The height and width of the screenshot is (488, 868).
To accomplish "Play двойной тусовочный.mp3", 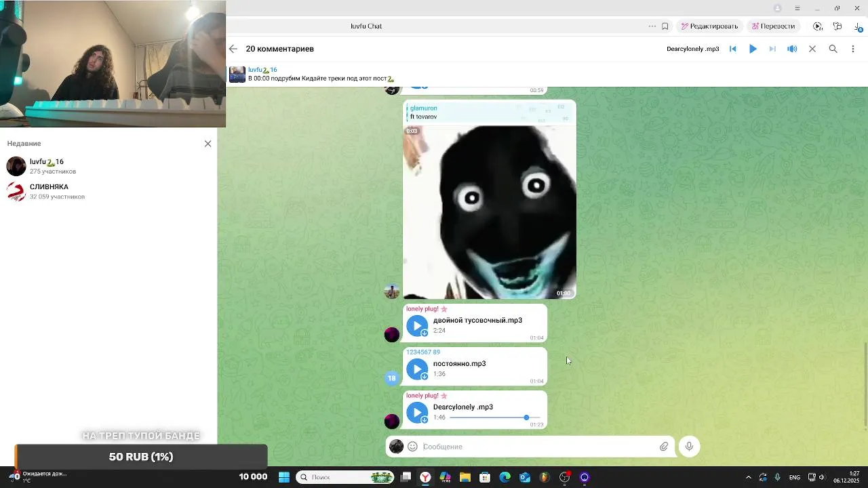I will click(417, 325).
